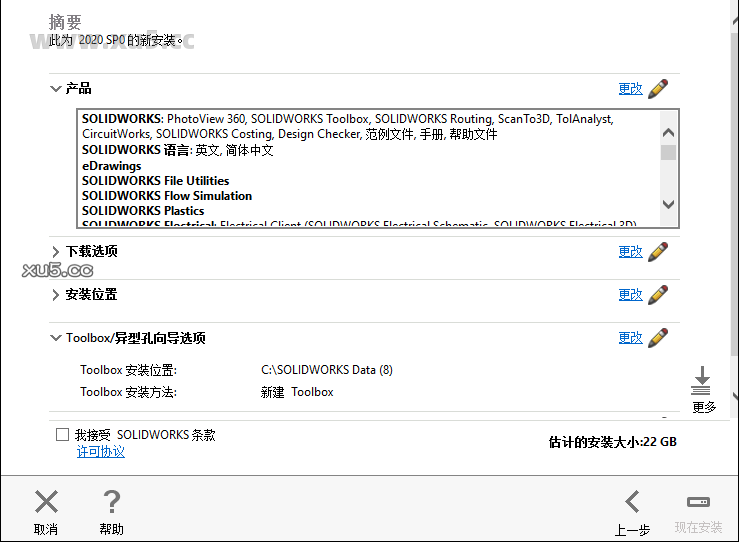739x542 pixels.
Task: Collapse the 产品 section
Action: [x=56, y=89]
